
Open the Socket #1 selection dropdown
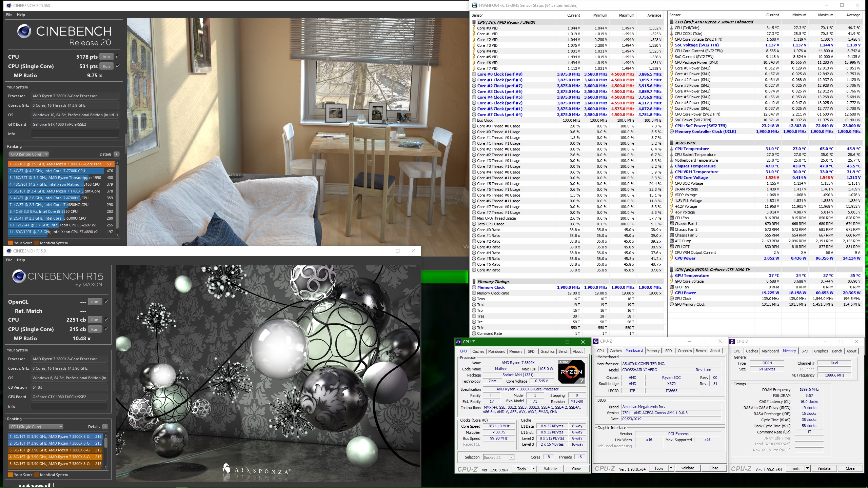(x=498, y=457)
